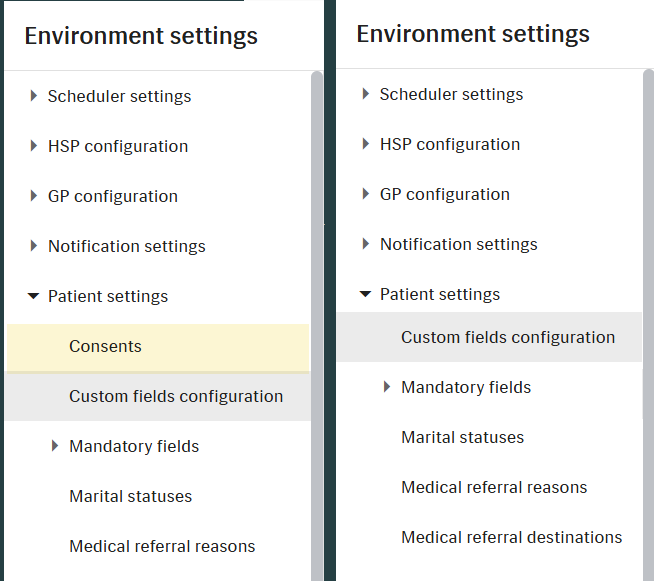654x581 pixels.
Task: Expand HSP configuration arrow in right panel
Action: (x=366, y=144)
